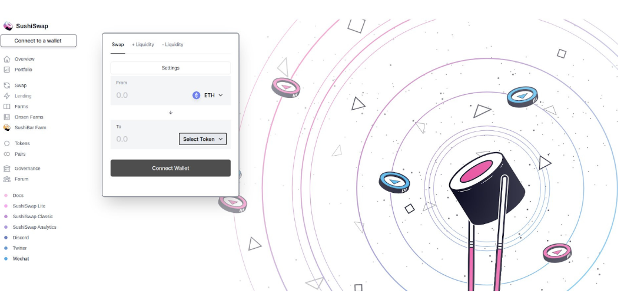Expand the Settings bar

tap(170, 68)
